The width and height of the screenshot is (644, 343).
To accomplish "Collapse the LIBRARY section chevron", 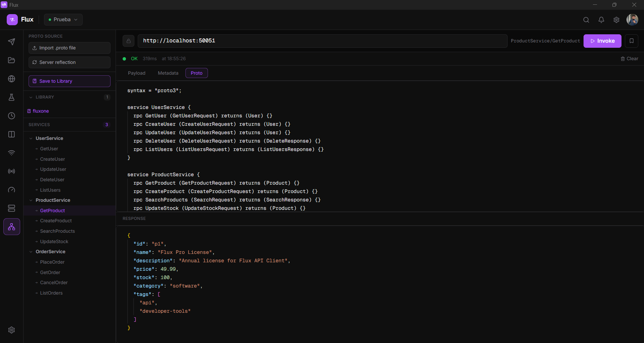I will click(x=31, y=97).
